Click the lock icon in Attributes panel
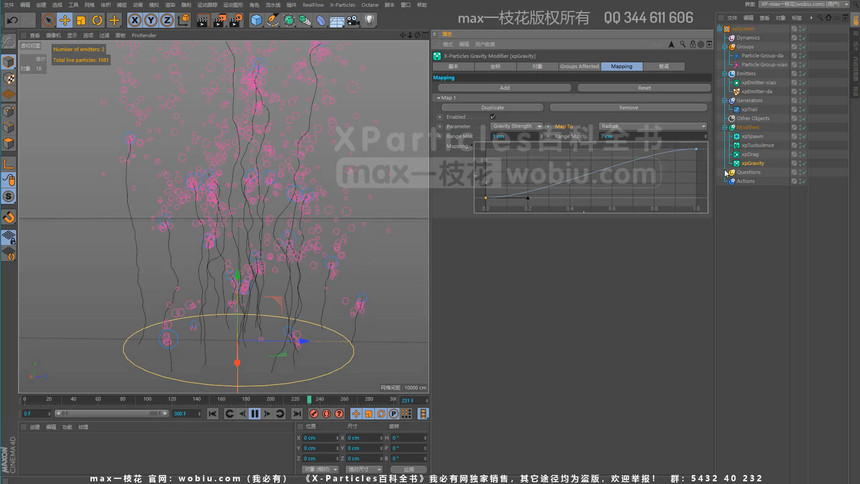 693,44
